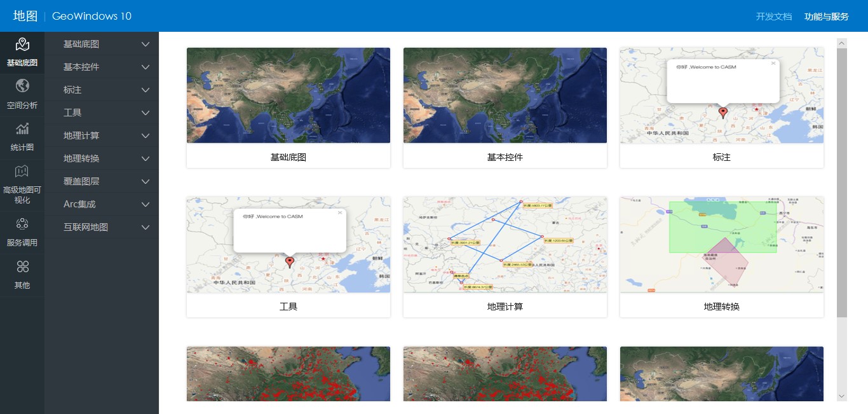Open the 其他 four-circles icon
Viewport: 868px width, 414px height.
click(22, 266)
